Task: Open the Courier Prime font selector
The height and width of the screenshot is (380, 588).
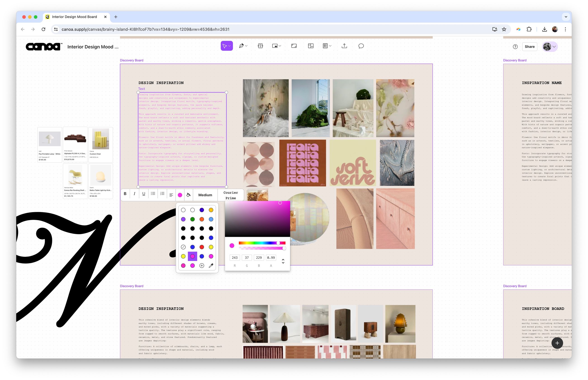Action: coord(231,195)
